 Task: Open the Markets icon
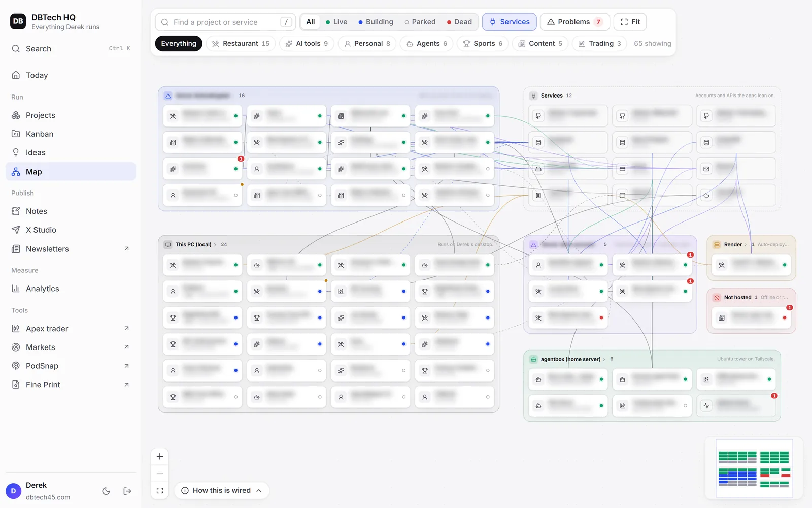click(x=16, y=347)
